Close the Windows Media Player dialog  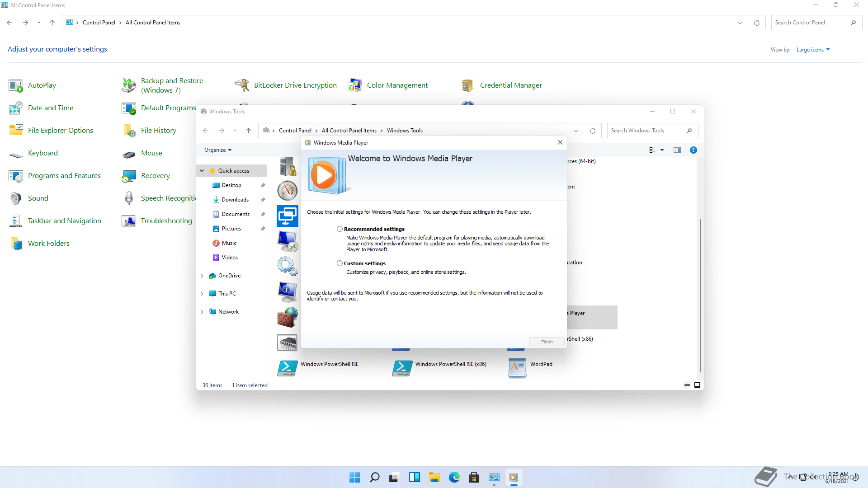[560, 142]
